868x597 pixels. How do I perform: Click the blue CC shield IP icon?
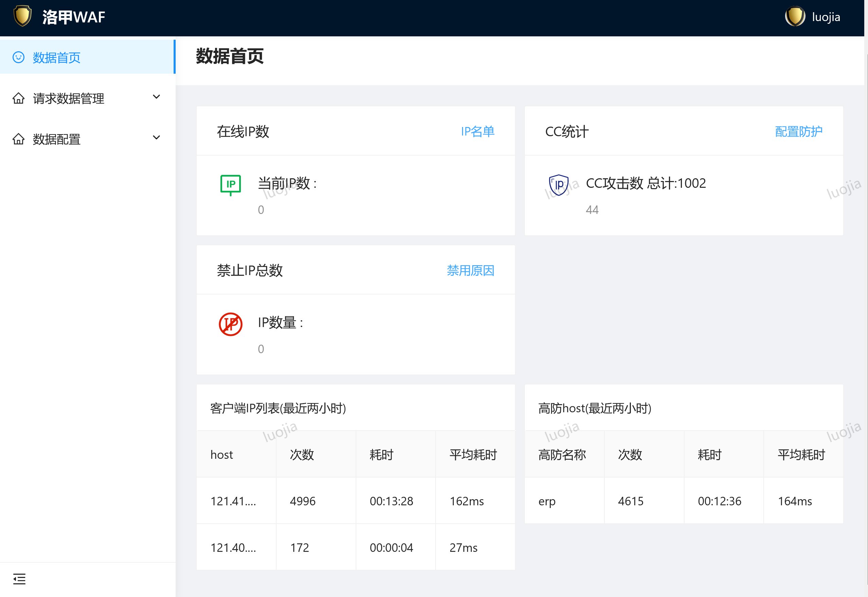pyautogui.click(x=559, y=185)
